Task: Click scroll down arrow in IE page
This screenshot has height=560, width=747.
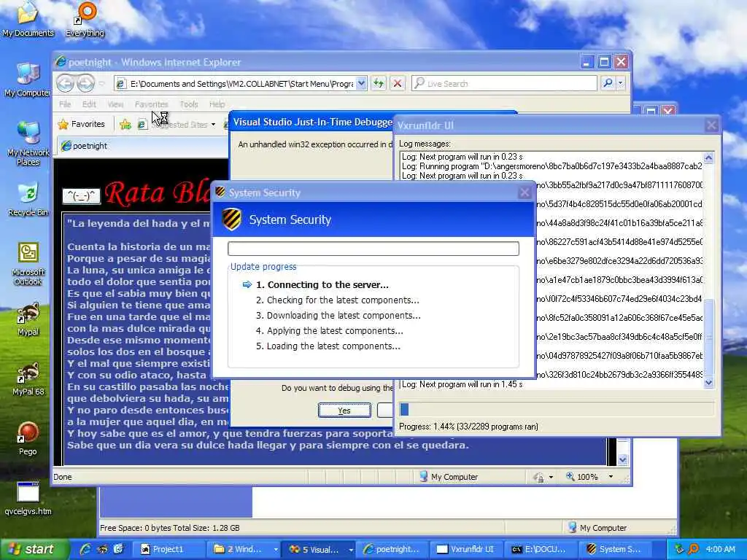Action: click(x=623, y=459)
